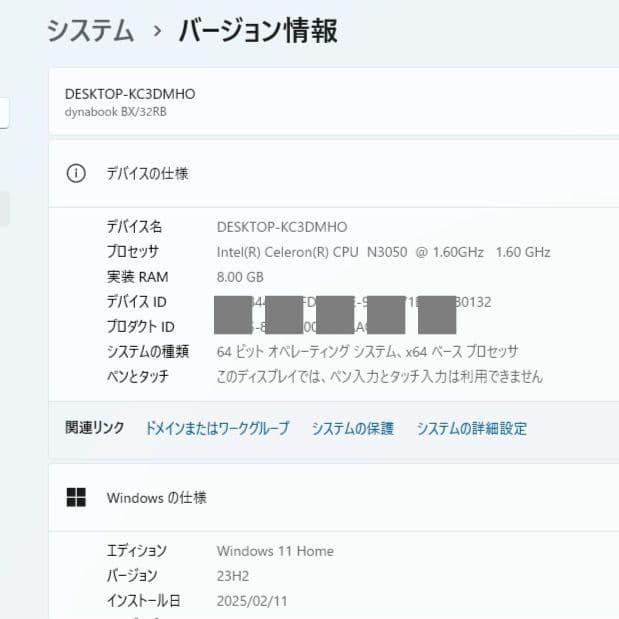Click DESKTOP-KC3DMHO in the top card
This screenshot has width=619, height=619.
coord(130,94)
